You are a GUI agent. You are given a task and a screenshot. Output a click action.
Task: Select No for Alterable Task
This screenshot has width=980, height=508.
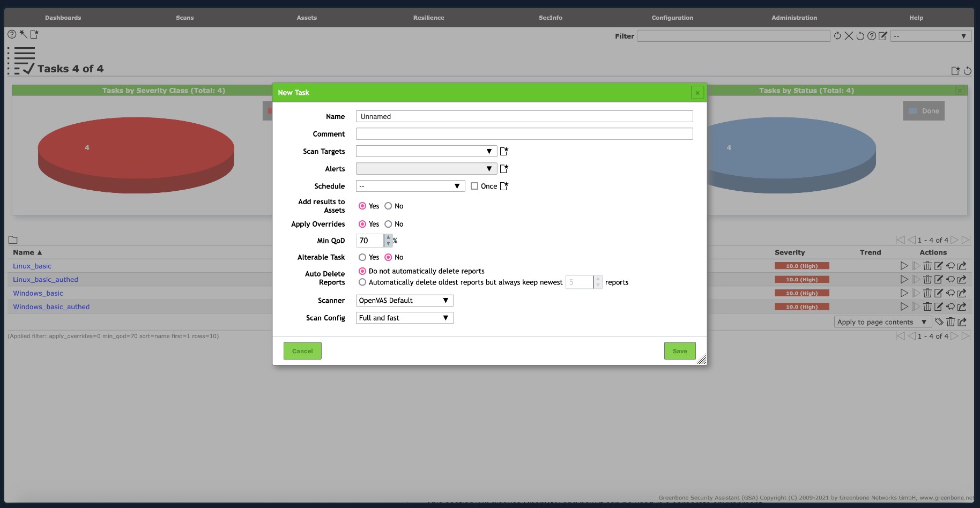[388, 257]
